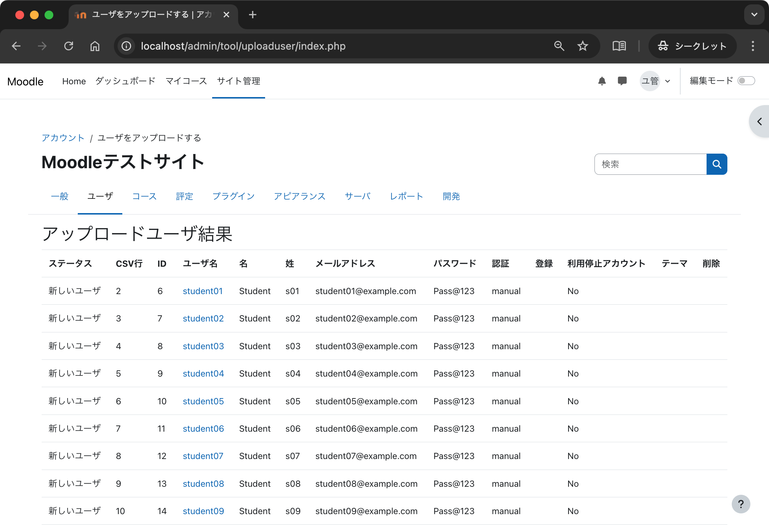Click into the 検索 search field
This screenshot has height=532, width=769.
650,164
